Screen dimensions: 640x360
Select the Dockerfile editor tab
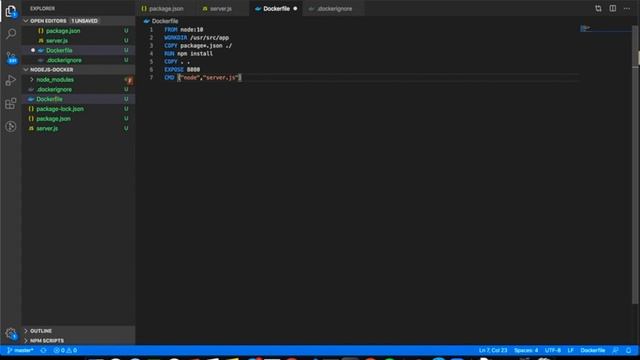[276, 9]
